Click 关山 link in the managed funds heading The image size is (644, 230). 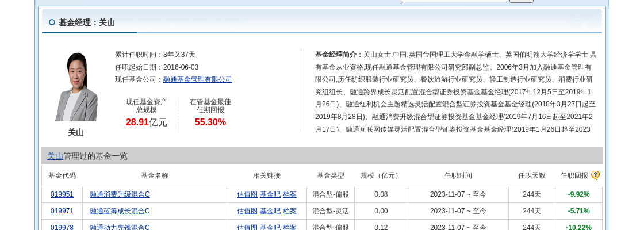(55, 156)
